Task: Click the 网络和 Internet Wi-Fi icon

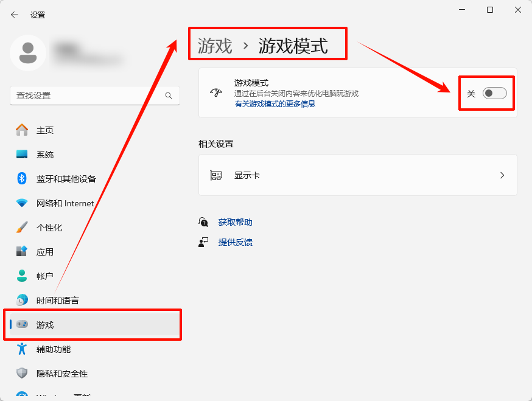Action: [x=21, y=203]
